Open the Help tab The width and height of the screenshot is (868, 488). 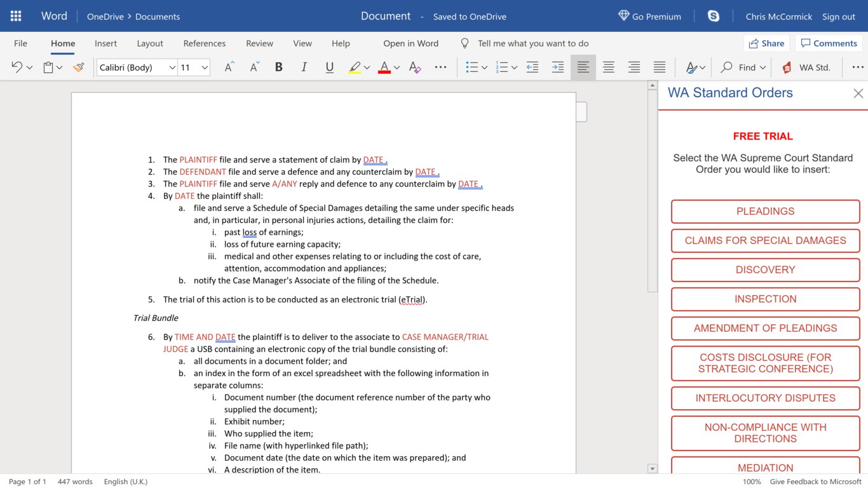pyautogui.click(x=341, y=43)
